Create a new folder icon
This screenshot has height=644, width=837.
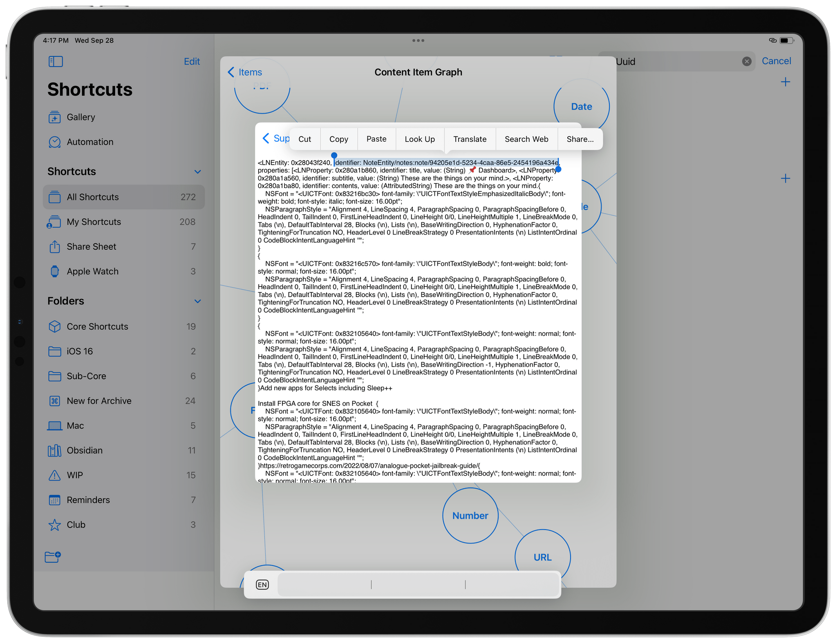pos(53,557)
